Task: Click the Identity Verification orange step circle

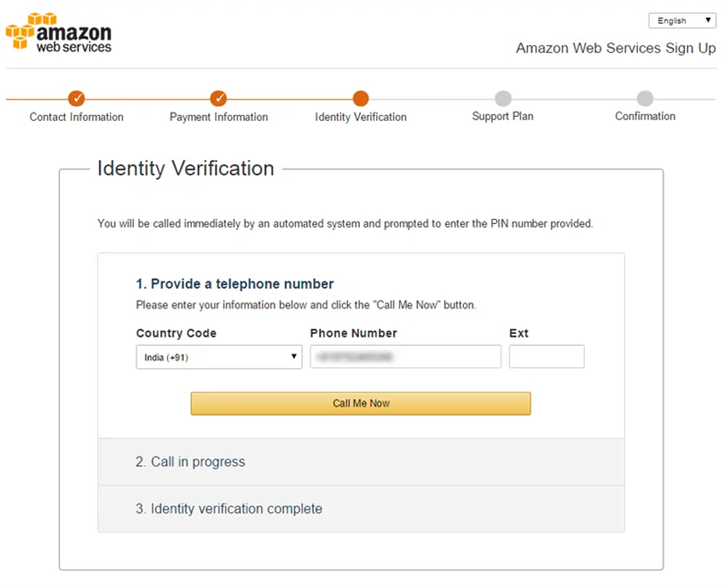Action: tap(361, 99)
